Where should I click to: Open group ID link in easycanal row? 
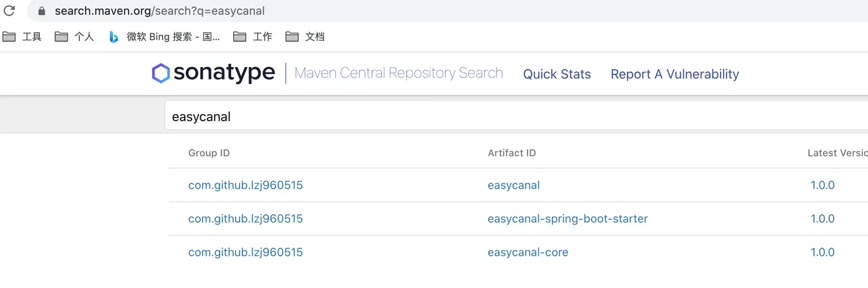(246, 185)
